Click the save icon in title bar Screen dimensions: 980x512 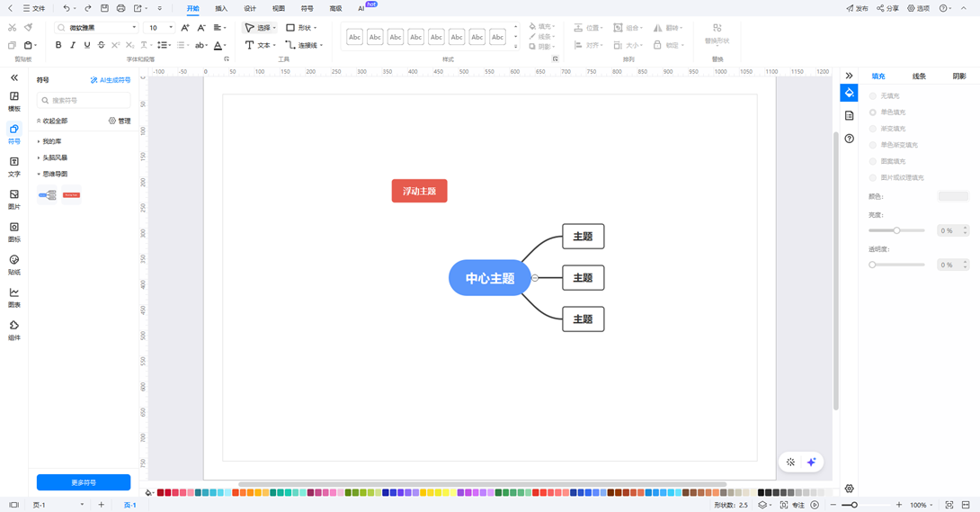pyautogui.click(x=104, y=8)
